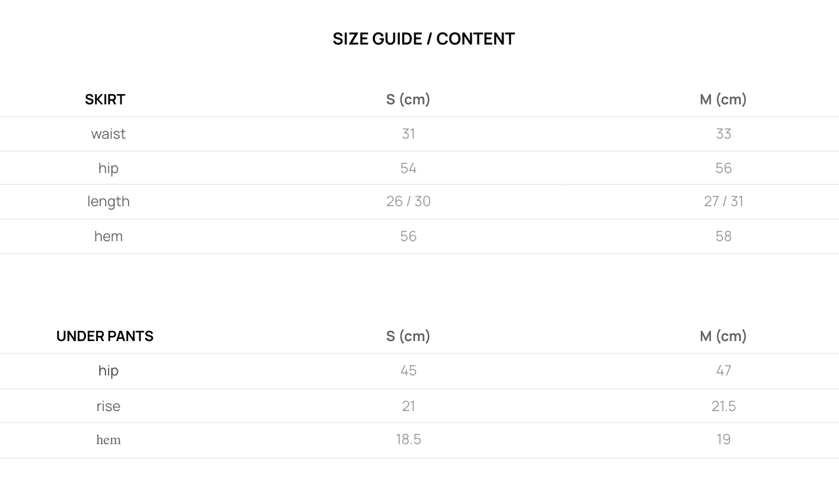This screenshot has height=504, width=839.
Task: Click skirt hem value 58
Action: 723,236
